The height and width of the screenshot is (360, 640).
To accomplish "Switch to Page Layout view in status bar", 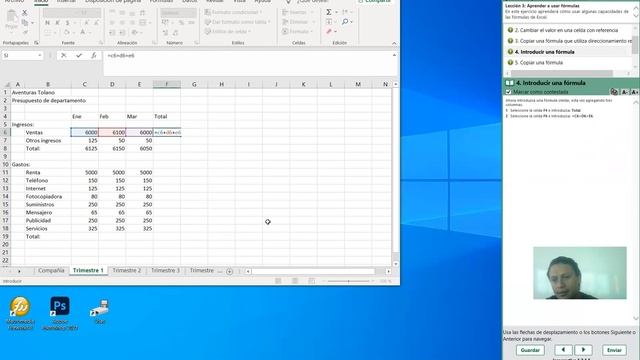I will [x=295, y=281].
